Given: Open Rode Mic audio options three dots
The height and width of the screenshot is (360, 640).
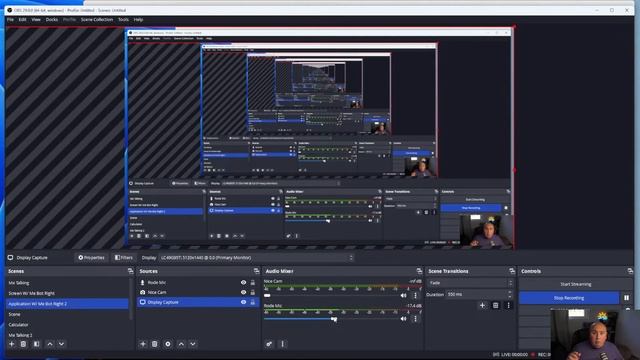Looking at the screenshot, I should point(416,319).
